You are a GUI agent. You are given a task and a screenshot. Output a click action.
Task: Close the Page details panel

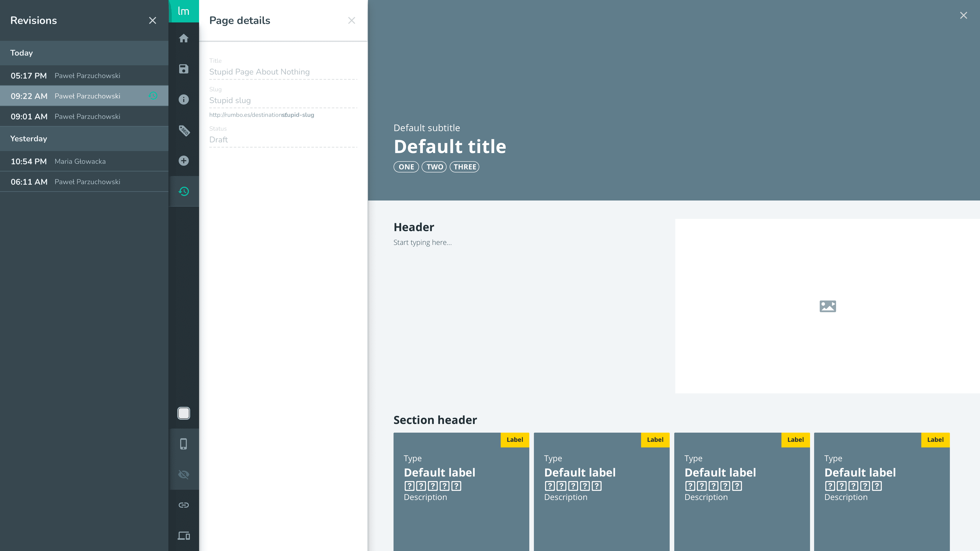point(351,20)
